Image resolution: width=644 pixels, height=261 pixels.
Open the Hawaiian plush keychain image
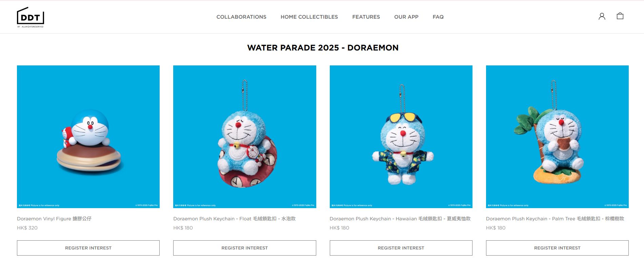tap(401, 137)
